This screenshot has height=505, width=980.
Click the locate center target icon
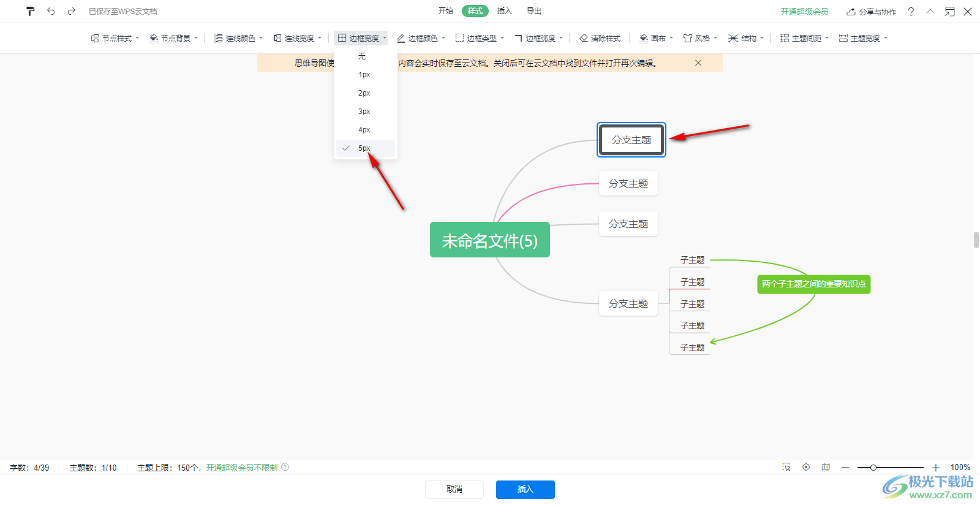click(806, 467)
